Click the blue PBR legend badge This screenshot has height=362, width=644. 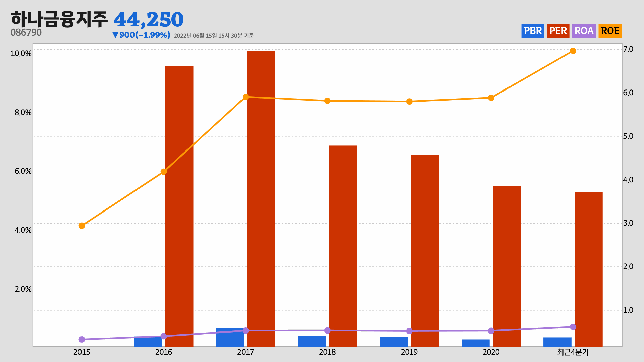tap(533, 31)
